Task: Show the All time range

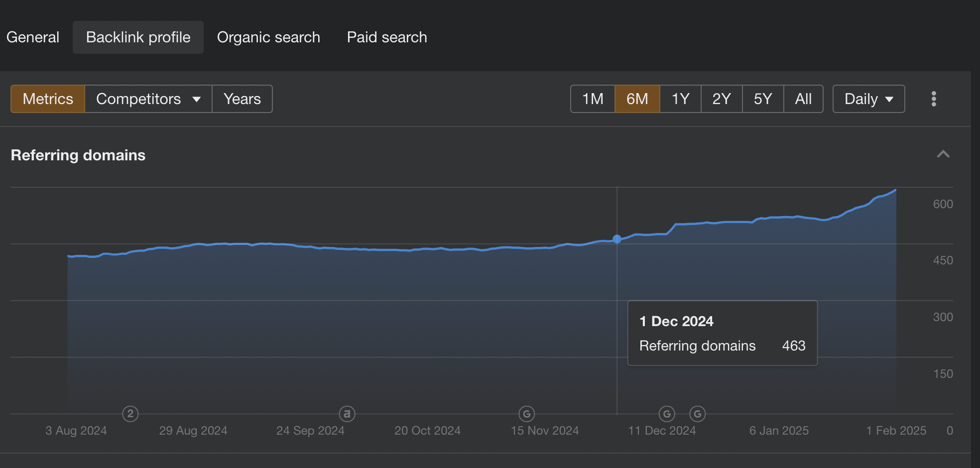Action: coord(803,99)
